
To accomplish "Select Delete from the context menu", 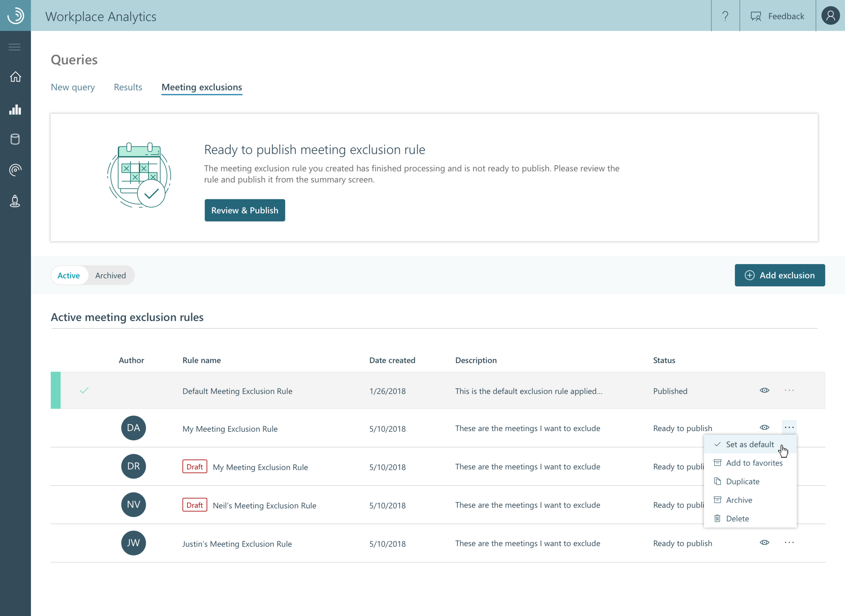I will (x=738, y=518).
